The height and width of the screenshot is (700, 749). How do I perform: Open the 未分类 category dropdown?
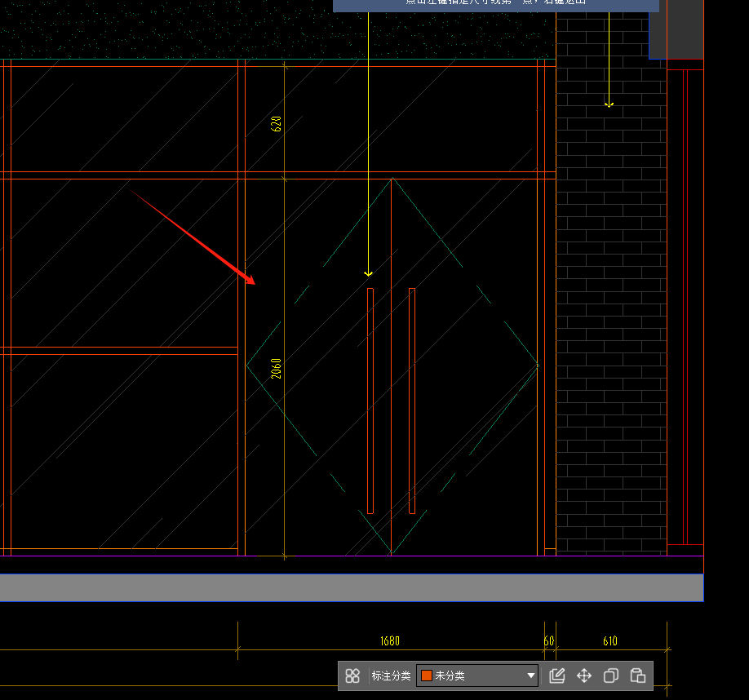[x=477, y=676]
